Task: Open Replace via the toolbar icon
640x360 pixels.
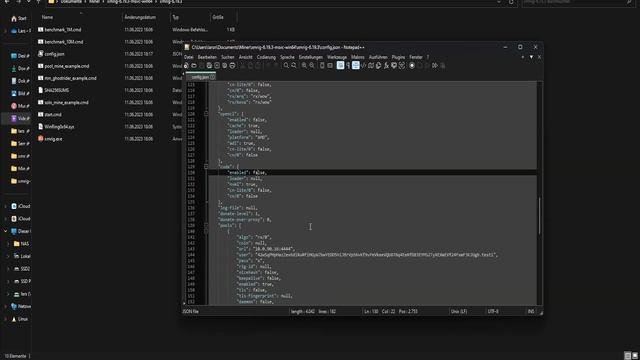Action: [294, 65]
